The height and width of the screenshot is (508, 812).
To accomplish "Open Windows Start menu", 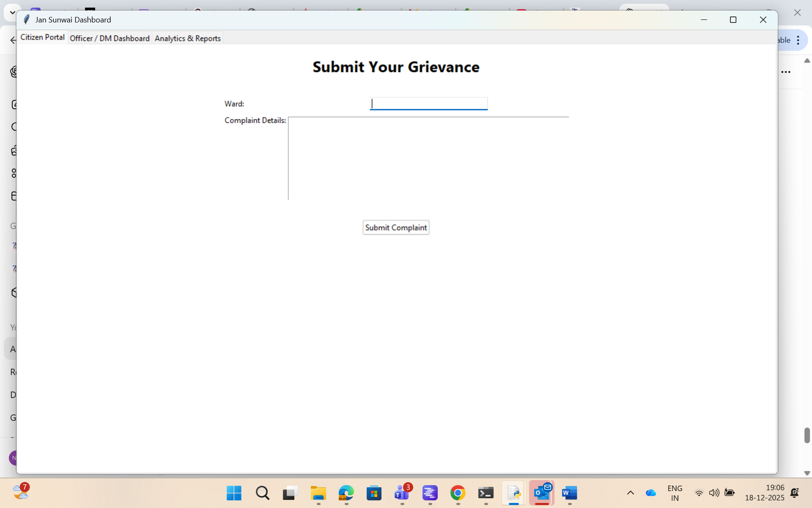I will point(234,493).
